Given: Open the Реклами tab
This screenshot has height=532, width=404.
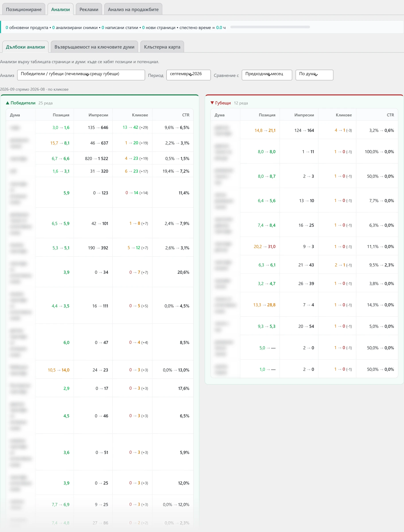Looking at the screenshot, I should 89,9.
